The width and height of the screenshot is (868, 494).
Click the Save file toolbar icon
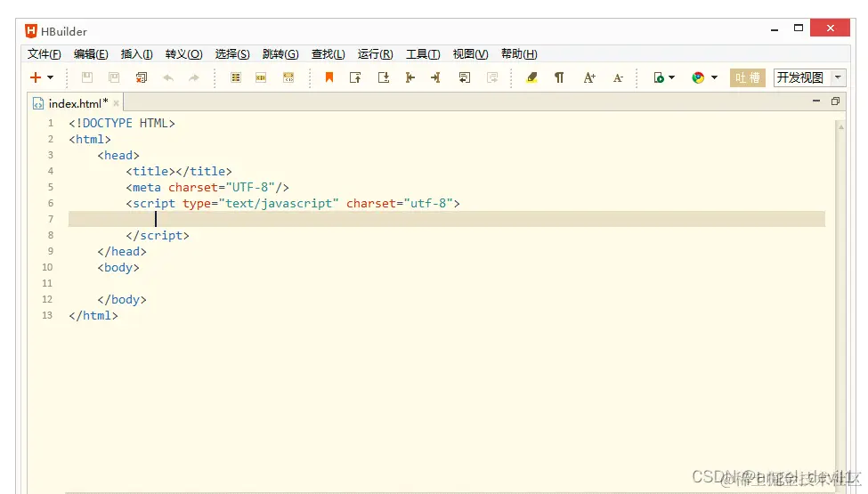point(87,77)
